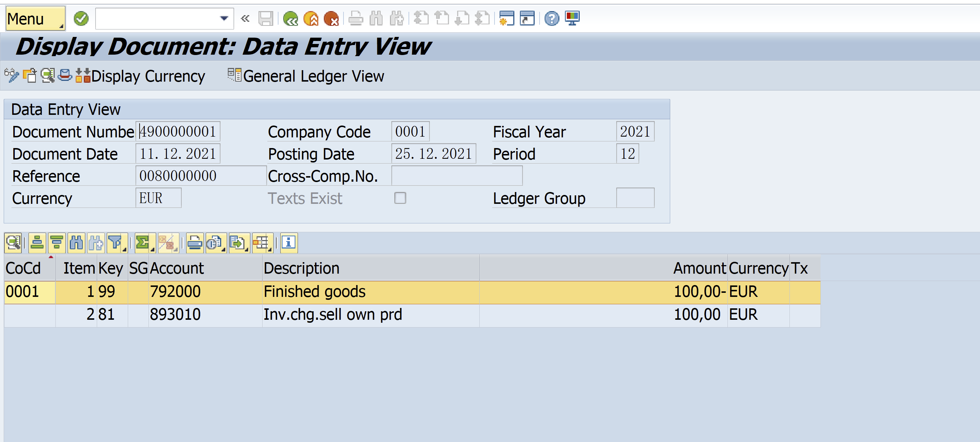Click the Posting Date field
The image size is (980, 442).
click(x=433, y=154)
